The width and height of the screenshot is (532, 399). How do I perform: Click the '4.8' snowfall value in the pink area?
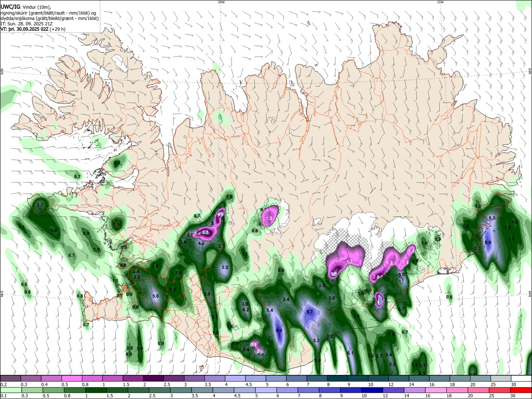point(221,214)
